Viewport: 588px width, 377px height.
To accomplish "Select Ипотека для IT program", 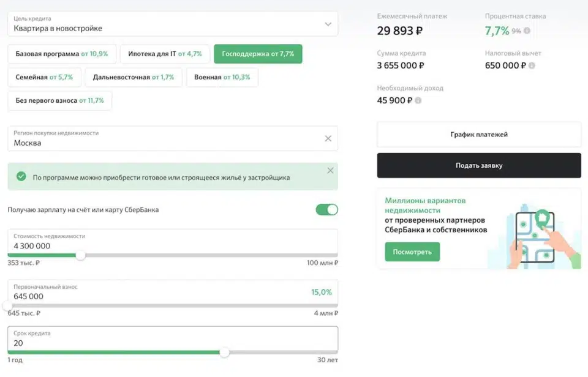I will click(165, 54).
